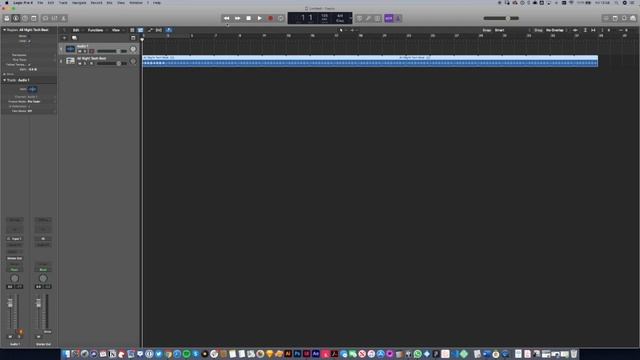Viewport: 640px width, 360px height.
Task: Toggle the Inspector button in control bar
Action: point(16,18)
